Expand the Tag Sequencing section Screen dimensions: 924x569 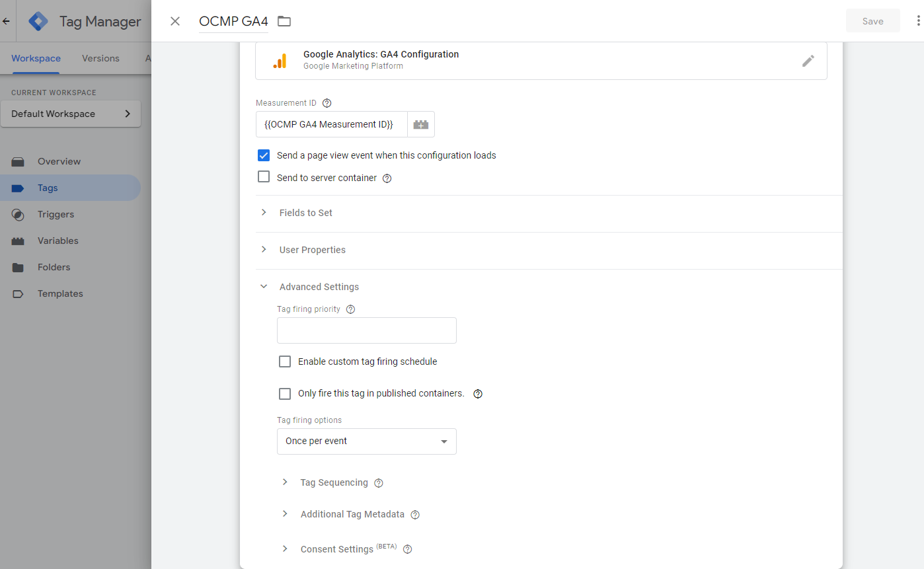333,482
